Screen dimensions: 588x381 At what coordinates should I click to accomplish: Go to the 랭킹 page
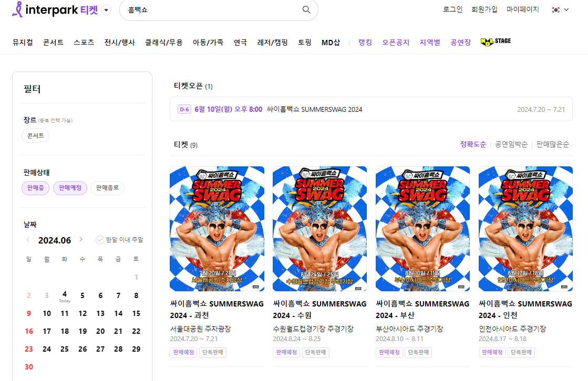(x=365, y=43)
